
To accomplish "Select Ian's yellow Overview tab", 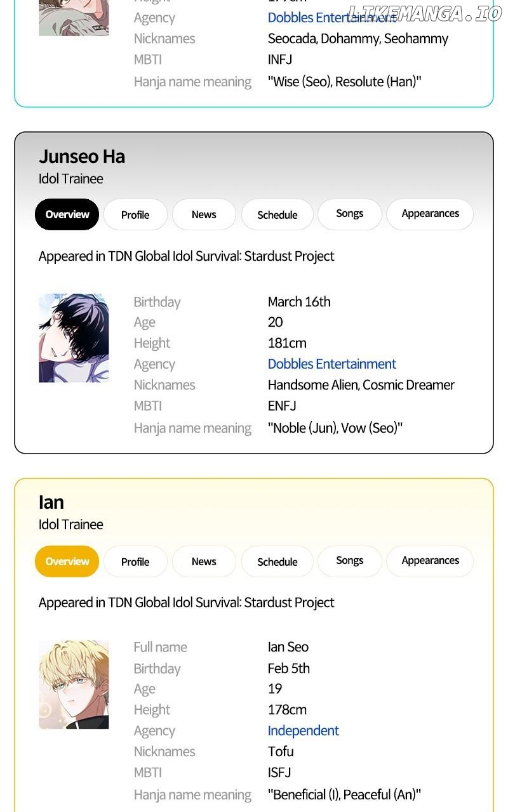I will click(67, 561).
